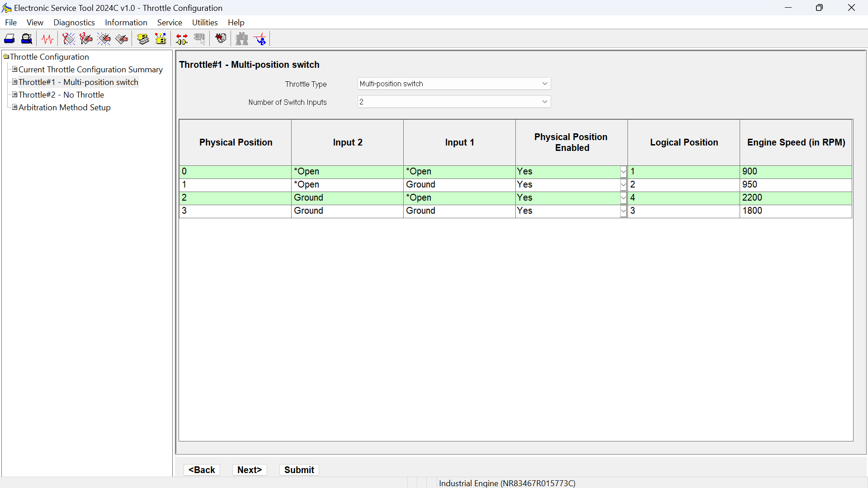The width and height of the screenshot is (868, 488).
Task: Click the grayed ECM selection pointer icon
Action: [199, 39]
